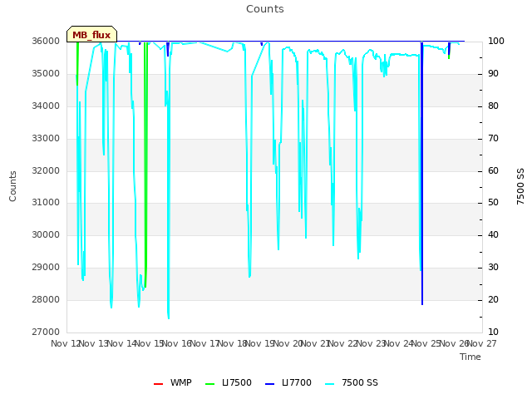The height and width of the screenshot is (399, 532).
Task: Click the 30000 tick on left axis
Action: tap(46, 234)
